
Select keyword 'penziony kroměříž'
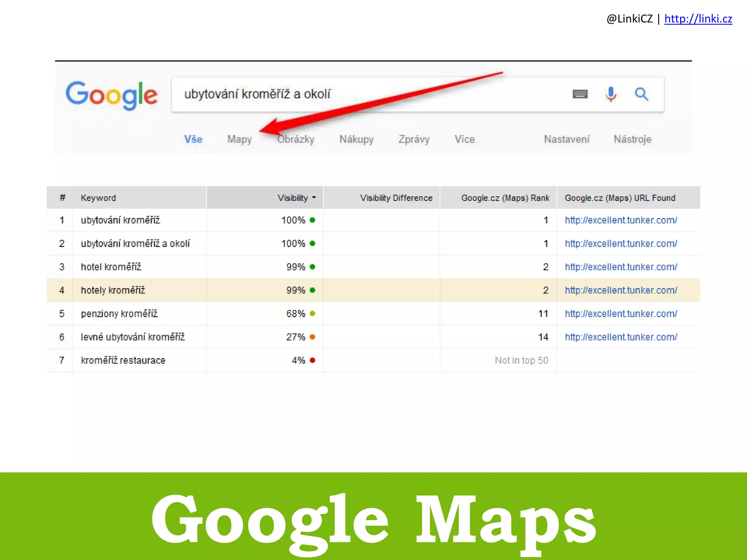[x=119, y=314]
